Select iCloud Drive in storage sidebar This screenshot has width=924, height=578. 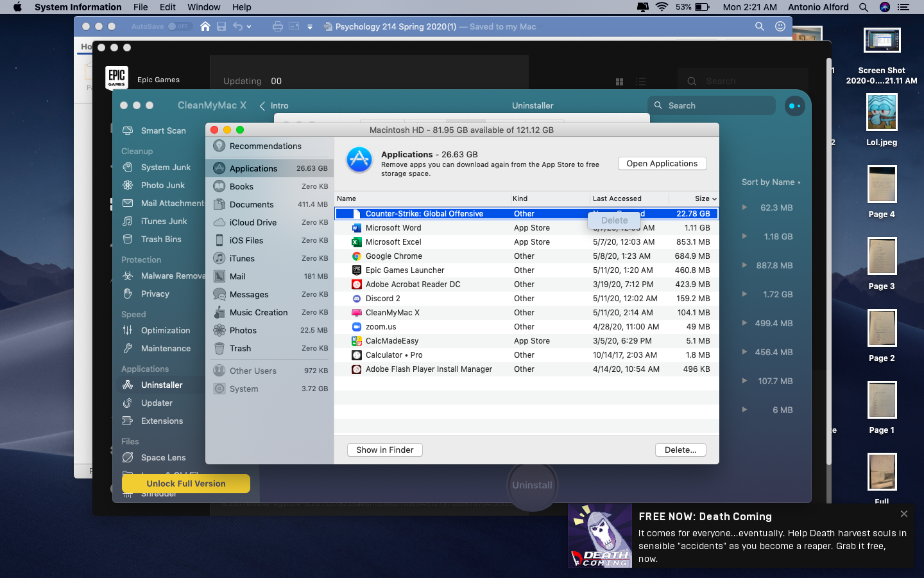tap(269, 222)
